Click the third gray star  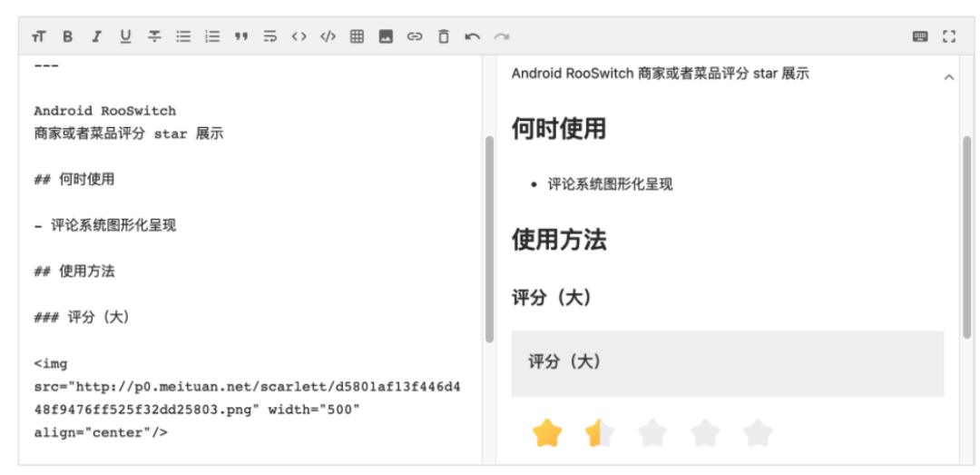pyautogui.click(x=652, y=433)
